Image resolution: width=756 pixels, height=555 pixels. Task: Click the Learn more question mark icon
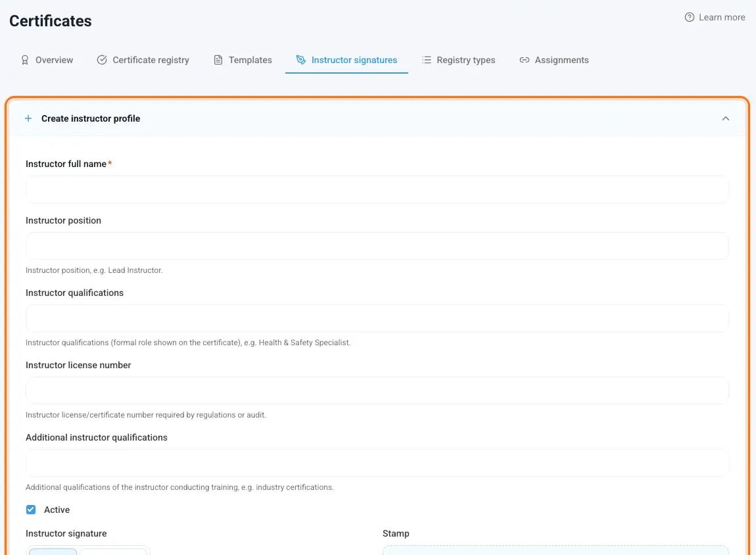pyautogui.click(x=690, y=17)
